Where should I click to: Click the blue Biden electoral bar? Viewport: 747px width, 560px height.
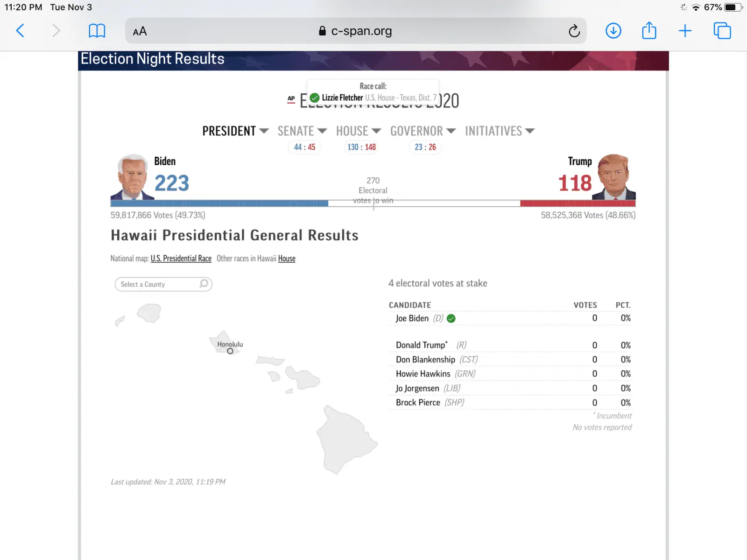tap(219, 203)
